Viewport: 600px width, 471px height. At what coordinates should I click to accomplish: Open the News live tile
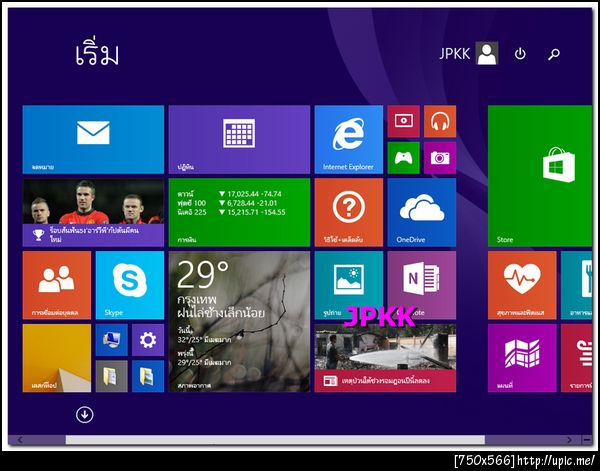(385, 358)
